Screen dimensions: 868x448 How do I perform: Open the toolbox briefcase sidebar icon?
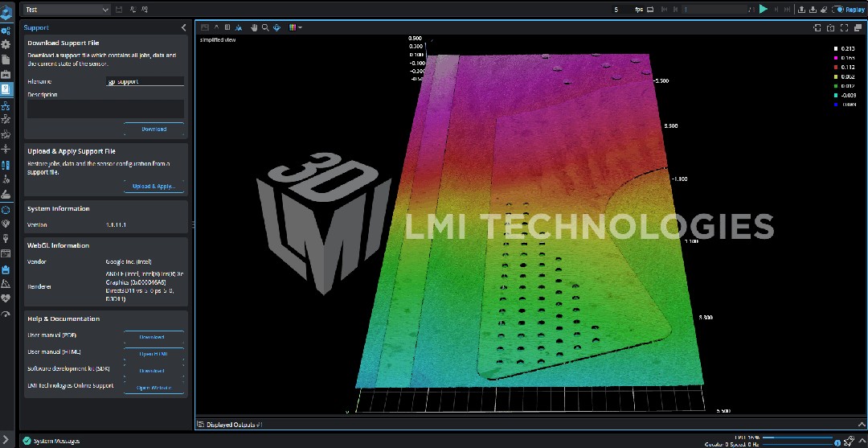pyautogui.click(x=6, y=74)
